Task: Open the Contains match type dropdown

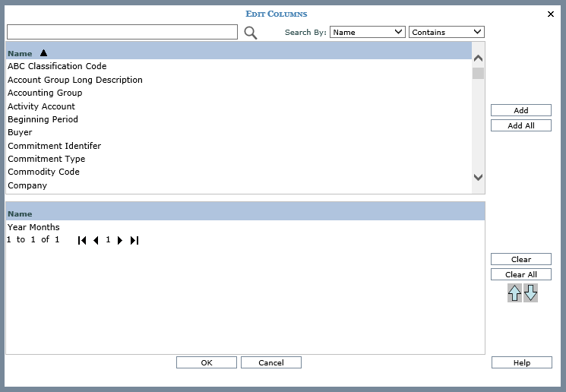Action: 446,32
